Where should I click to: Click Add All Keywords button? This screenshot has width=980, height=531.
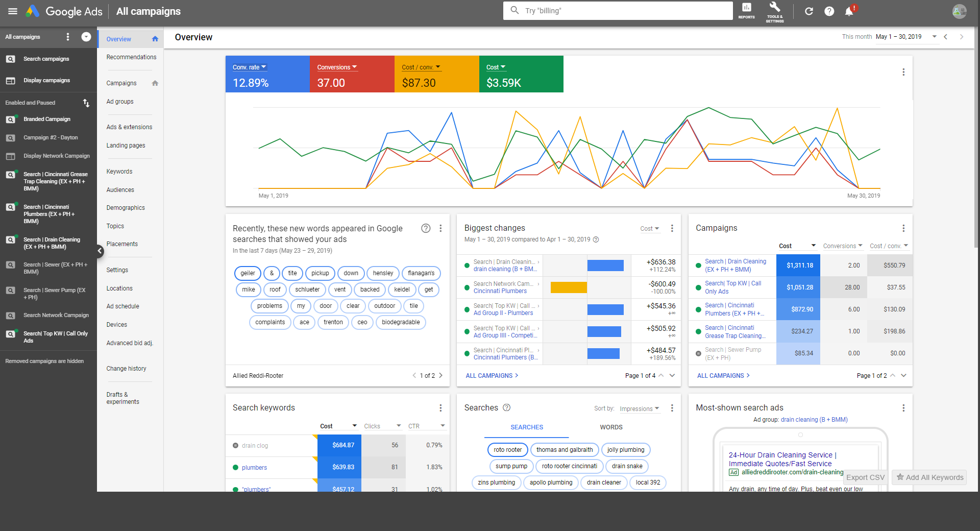click(930, 477)
